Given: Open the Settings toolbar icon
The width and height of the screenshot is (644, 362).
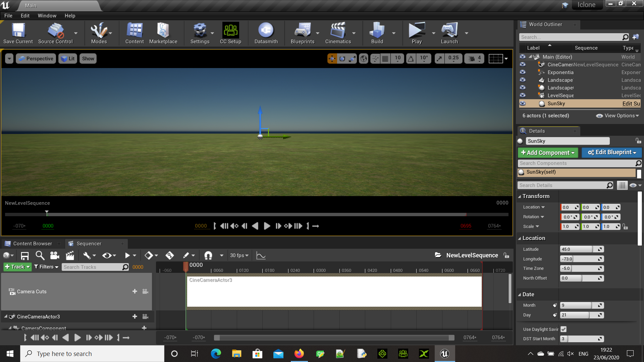Looking at the screenshot, I should 200,33.
